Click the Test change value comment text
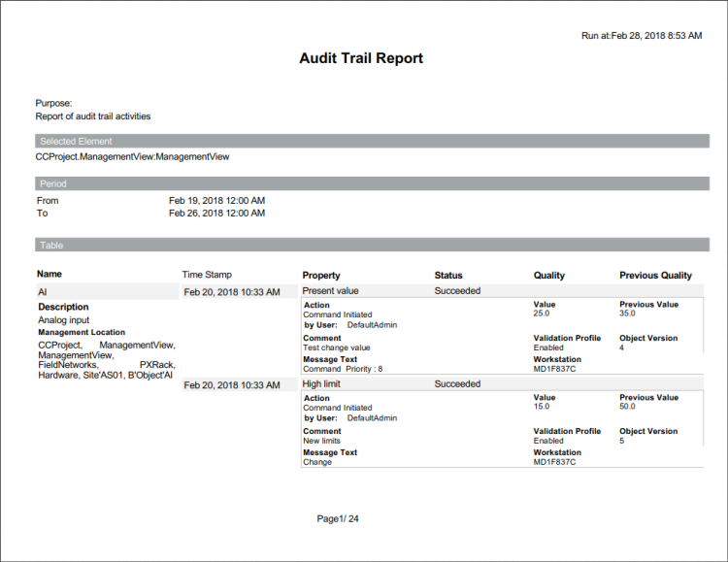This screenshot has height=562, width=728. (337, 347)
